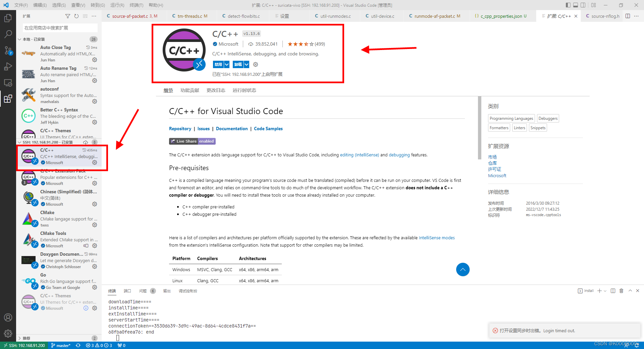The width and height of the screenshot is (644, 349).
Task: Expand the 推荐 section at the bottom
Action: click(27, 338)
